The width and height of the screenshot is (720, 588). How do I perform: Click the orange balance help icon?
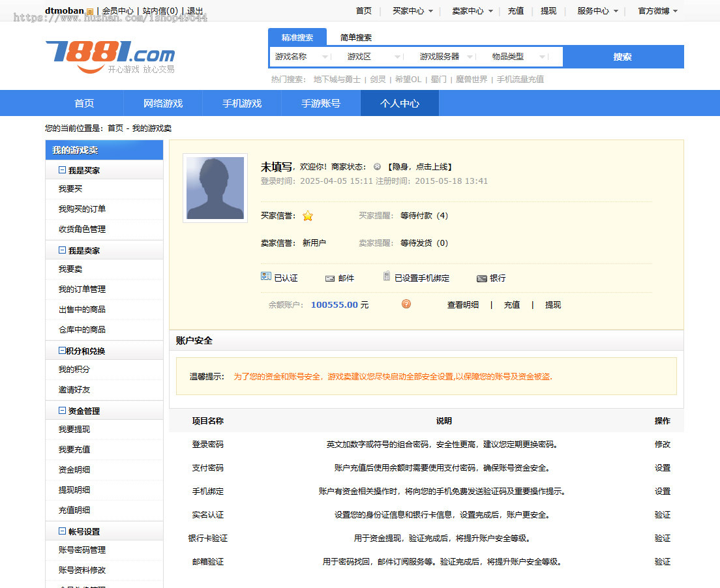coord(406,304)
